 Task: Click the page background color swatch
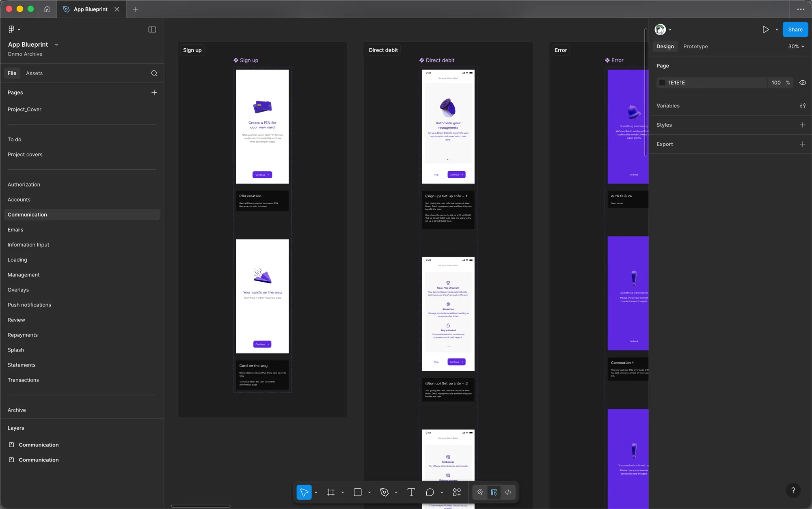click(x=662, y=82)
